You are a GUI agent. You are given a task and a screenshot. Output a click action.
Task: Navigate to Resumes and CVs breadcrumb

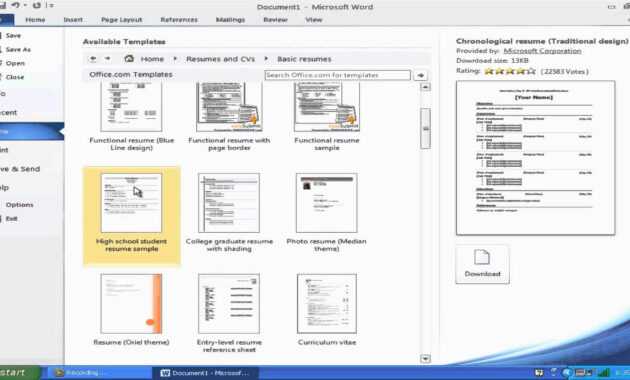point(221,59)
